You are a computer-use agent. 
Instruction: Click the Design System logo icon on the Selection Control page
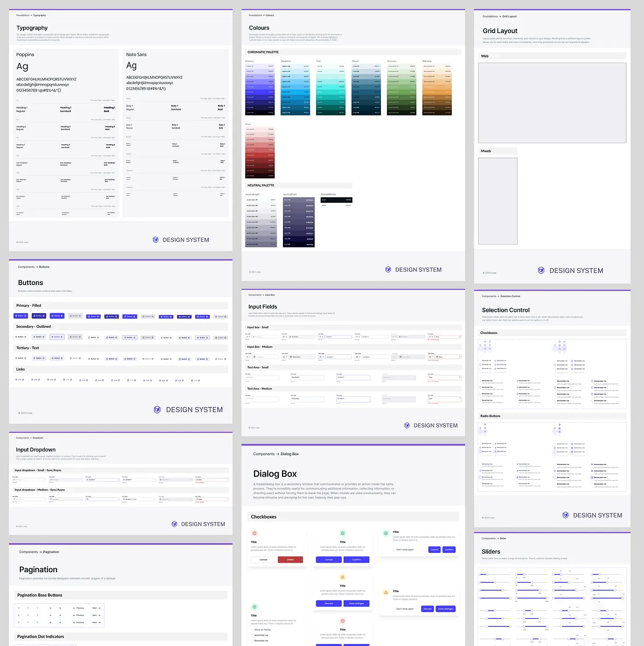566,515
